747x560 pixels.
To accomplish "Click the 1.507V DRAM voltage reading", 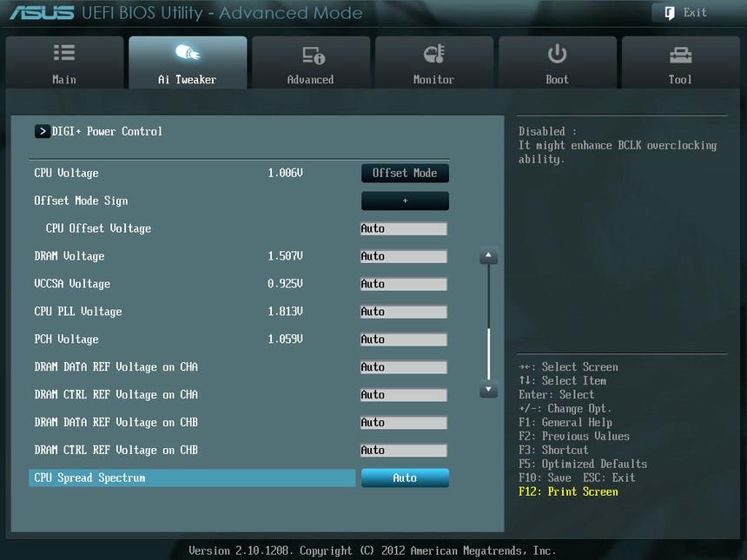I will coord(285,256).
